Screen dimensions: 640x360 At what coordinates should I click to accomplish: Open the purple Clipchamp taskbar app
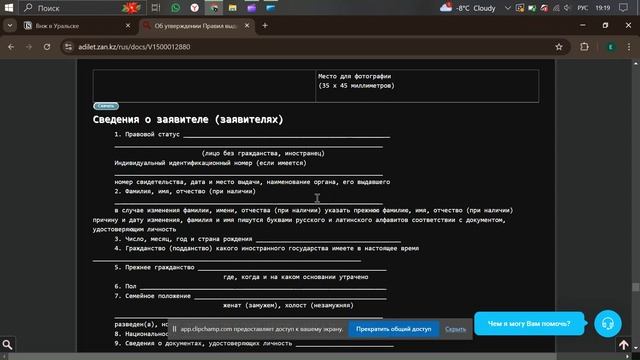(x=251, y=8)
